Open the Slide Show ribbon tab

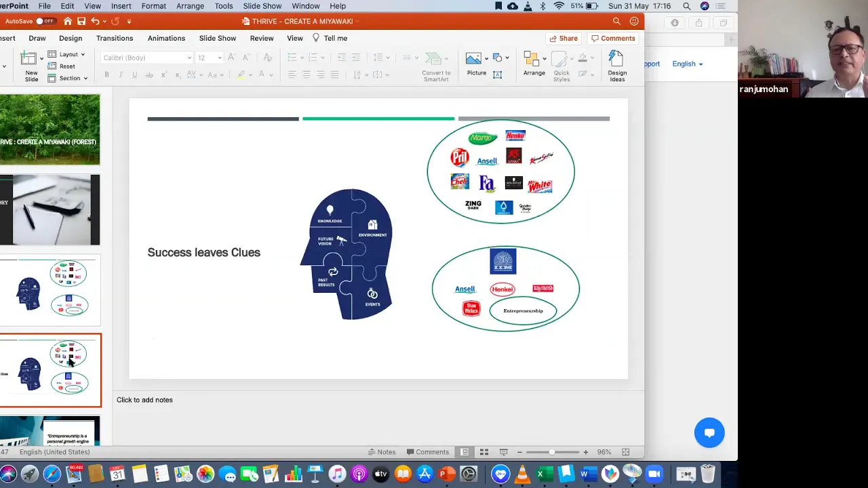click(218, 39)
